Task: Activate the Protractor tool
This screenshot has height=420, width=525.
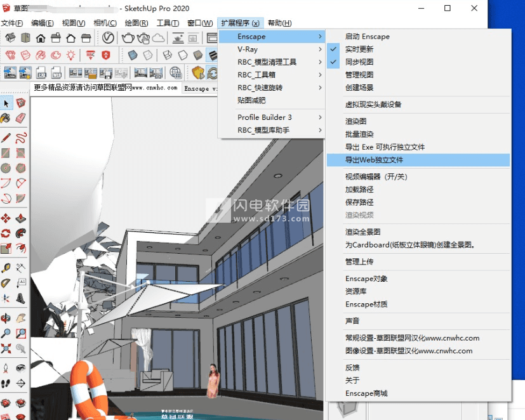Action: click(x=6, y=283)
